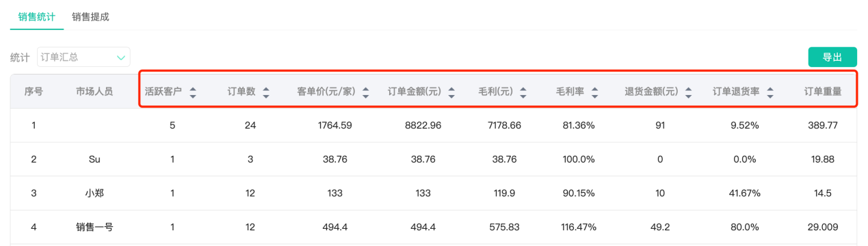Click the 29.009 order weight cell
Screen dimensions: 868x246
pyautogui.click(x=822, y=227)
